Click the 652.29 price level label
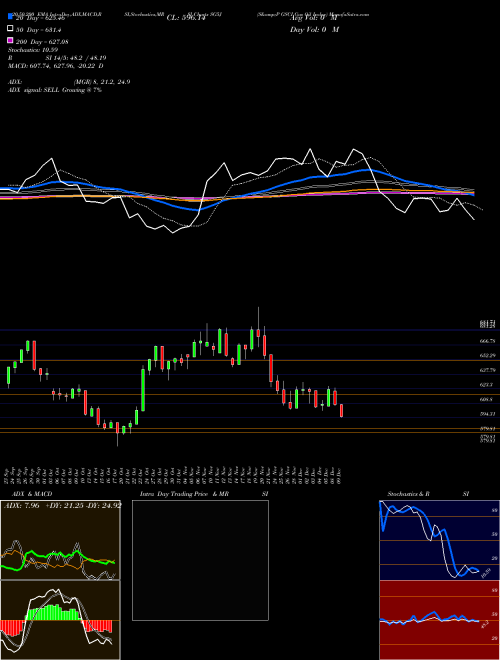500x660 pixels. pos(487,355)
